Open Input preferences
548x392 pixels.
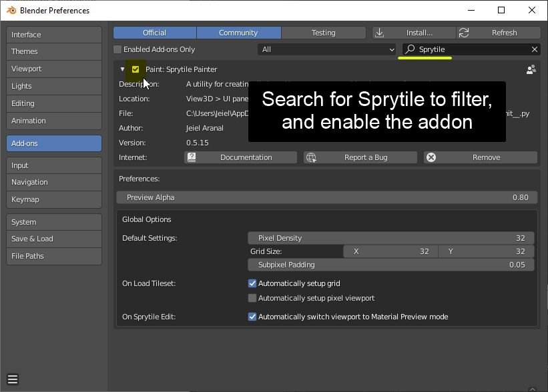(54, 165)
